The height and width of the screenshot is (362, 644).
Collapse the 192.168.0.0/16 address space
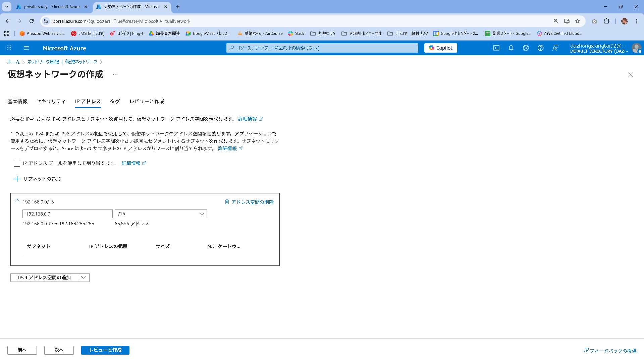[x=17, y=201]
